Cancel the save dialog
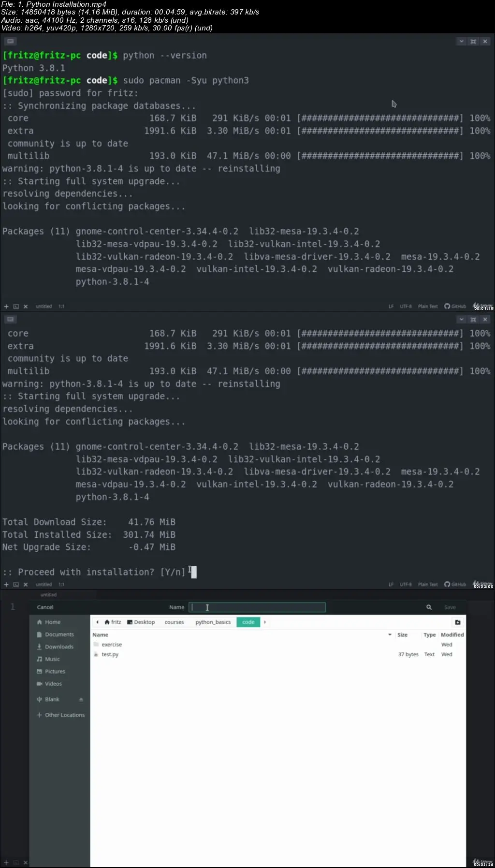Viewport: 495px width, 868px height. coord(45,607)
